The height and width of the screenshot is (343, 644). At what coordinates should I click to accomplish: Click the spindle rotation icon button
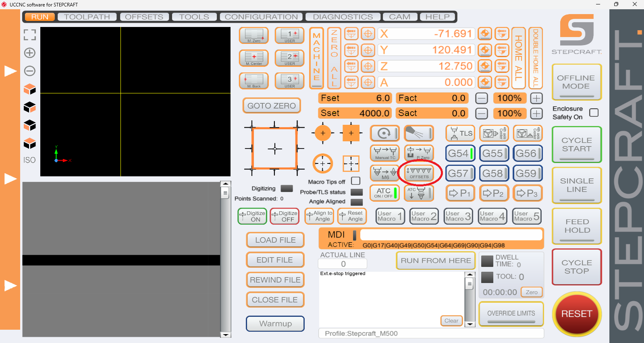click(384, 133)
